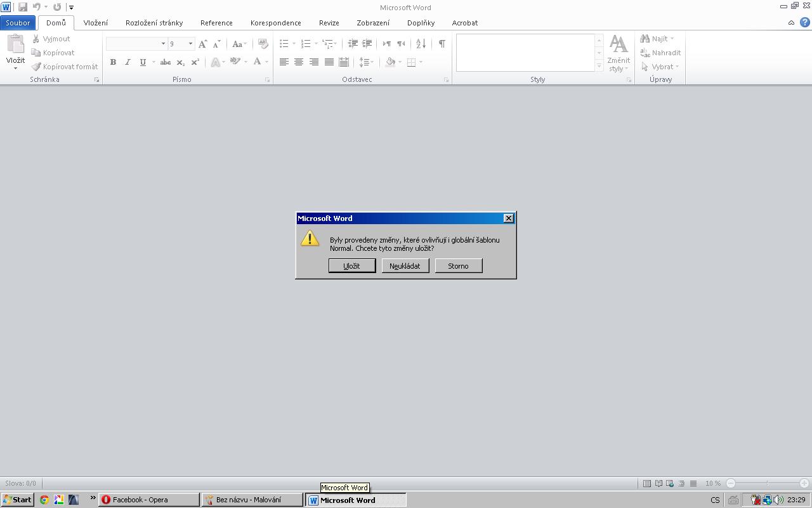812x508 pixels.
Task: Click the Save icon in the quick access toolbar
Action: coord(23,7)
